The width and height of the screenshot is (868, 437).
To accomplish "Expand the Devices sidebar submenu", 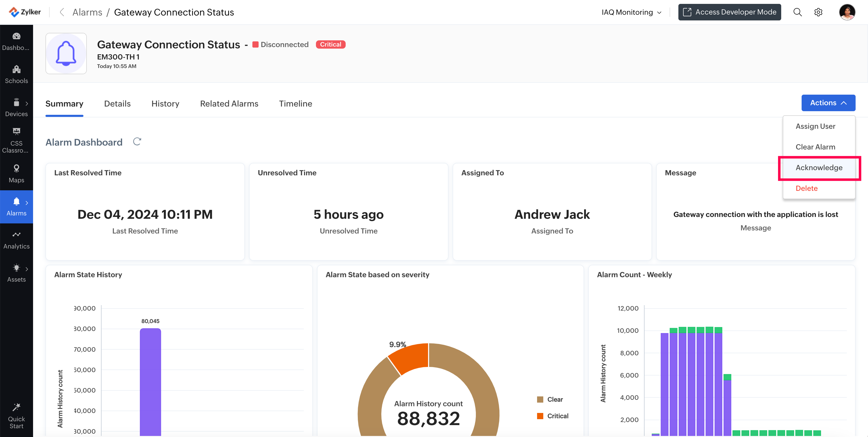I will (x=27, y=103).
